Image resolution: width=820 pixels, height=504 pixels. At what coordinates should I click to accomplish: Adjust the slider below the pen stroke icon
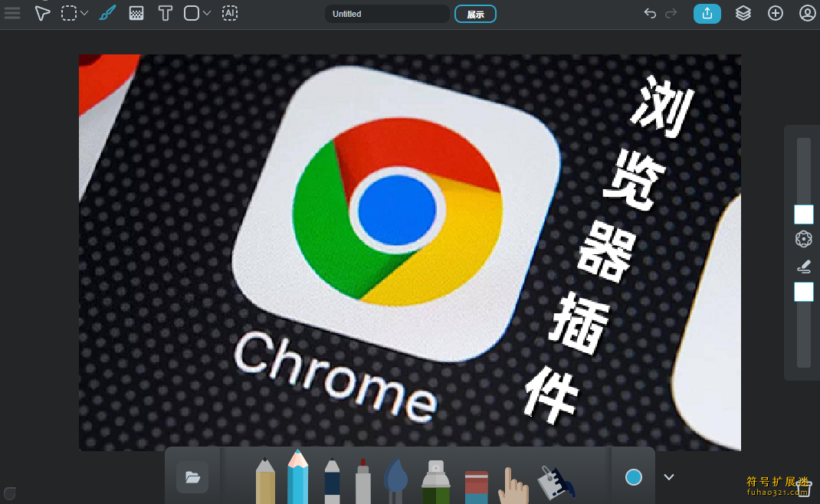point(804,292)
